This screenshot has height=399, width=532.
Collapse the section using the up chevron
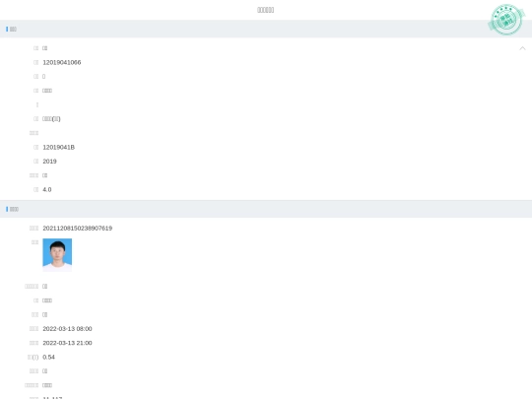[522, 48]
